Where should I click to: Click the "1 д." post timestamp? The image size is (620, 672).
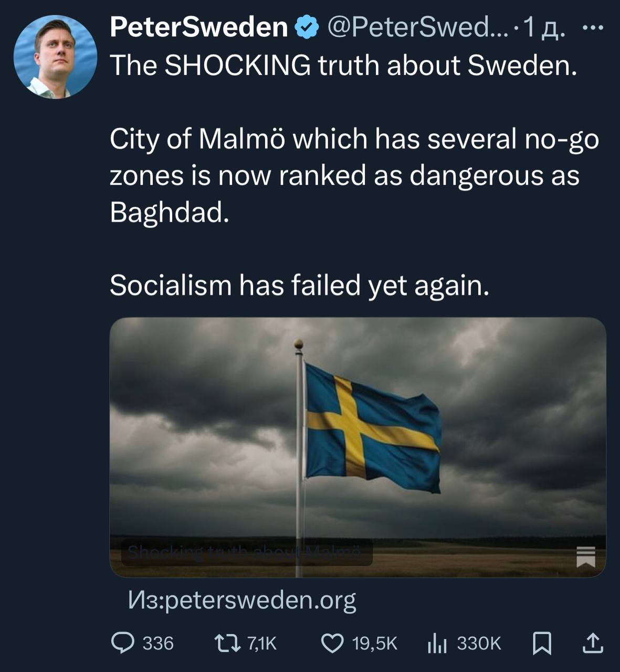[545, 28]
